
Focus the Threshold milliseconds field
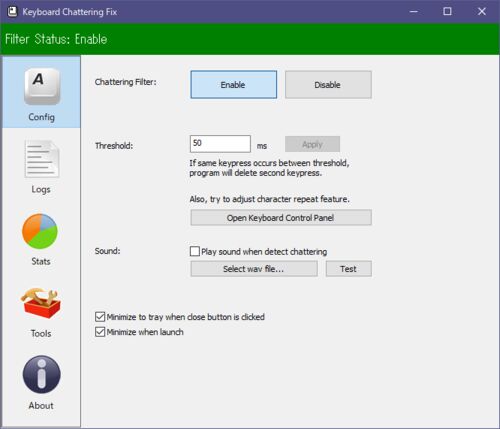(220, 144)
